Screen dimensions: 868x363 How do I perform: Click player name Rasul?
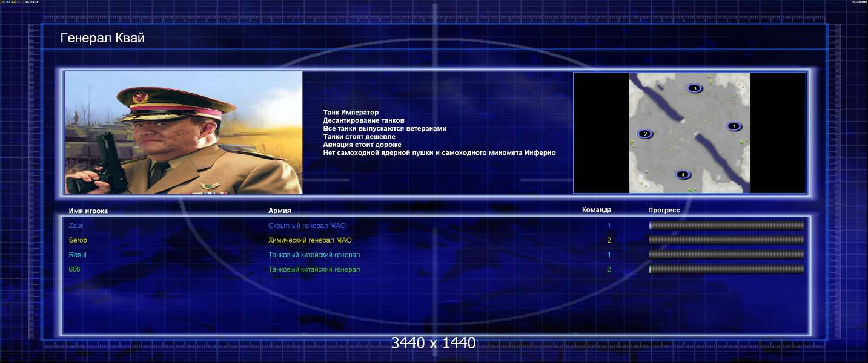coord(78,255)
